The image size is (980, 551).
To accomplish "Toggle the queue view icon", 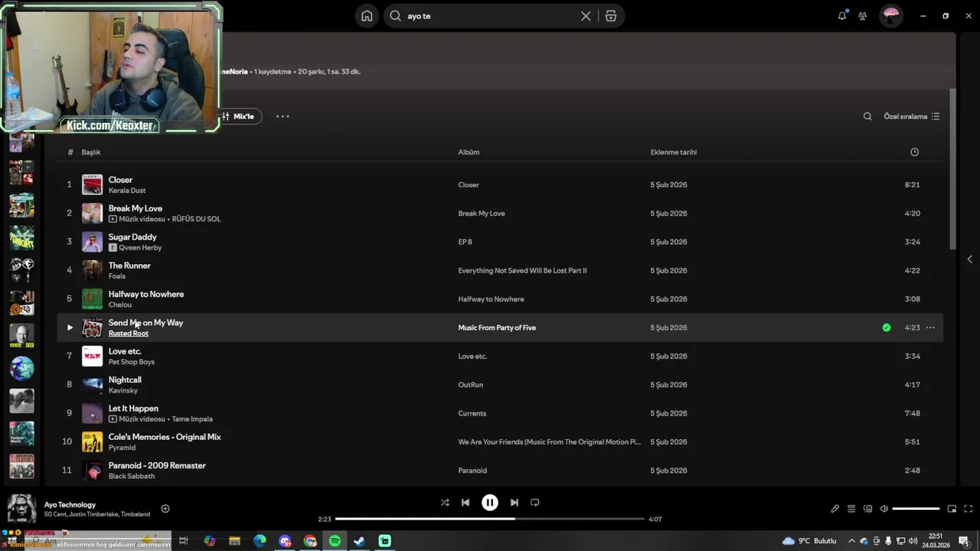I will tap(851, 509).
